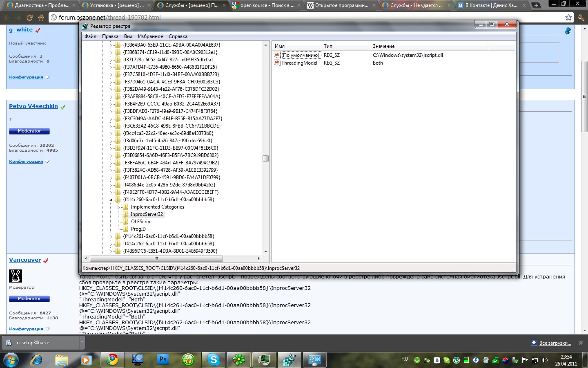Open the clock showing 23:54
This screenshot has width=588, height=368.
(566, 360)
